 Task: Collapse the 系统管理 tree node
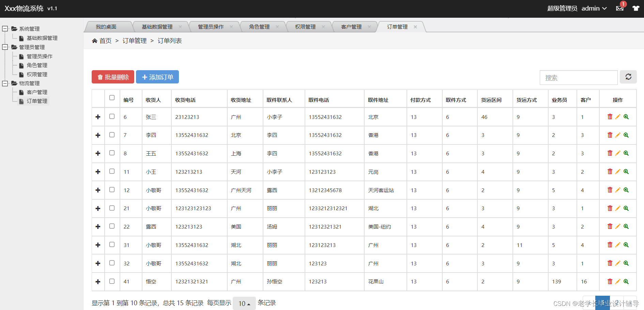(5, 29)
